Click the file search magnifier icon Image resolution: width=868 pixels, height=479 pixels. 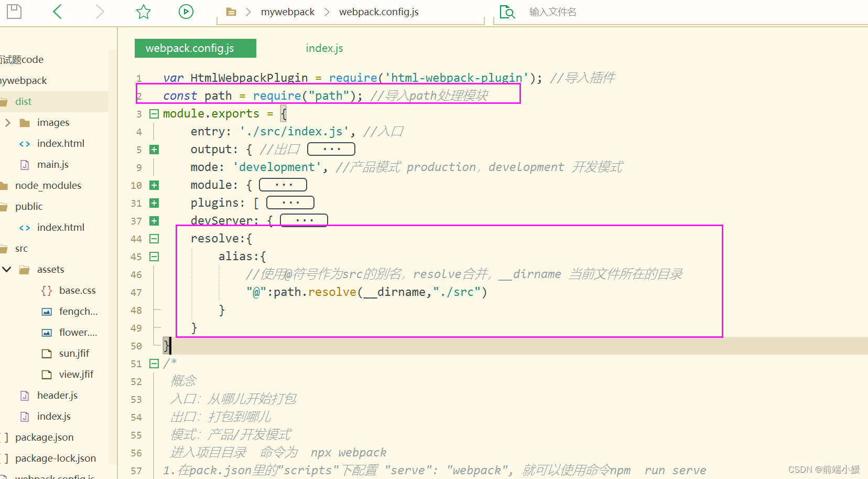[507, 12]
